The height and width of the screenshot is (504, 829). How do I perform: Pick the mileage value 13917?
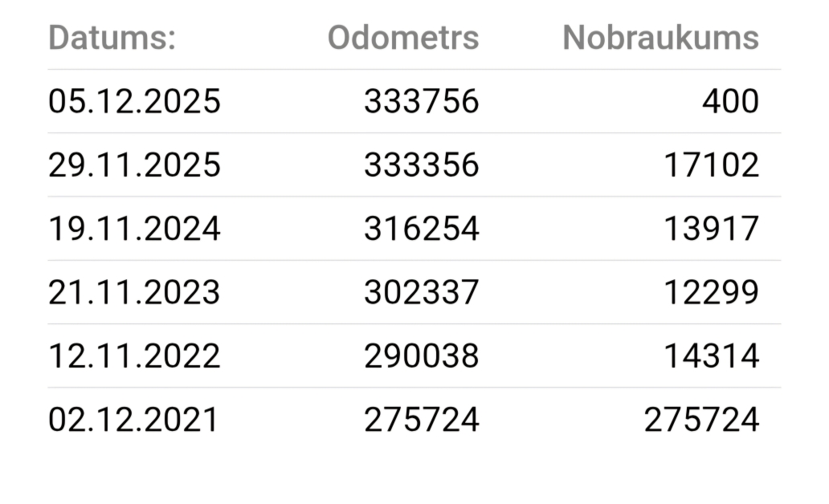tap(711, 229)
